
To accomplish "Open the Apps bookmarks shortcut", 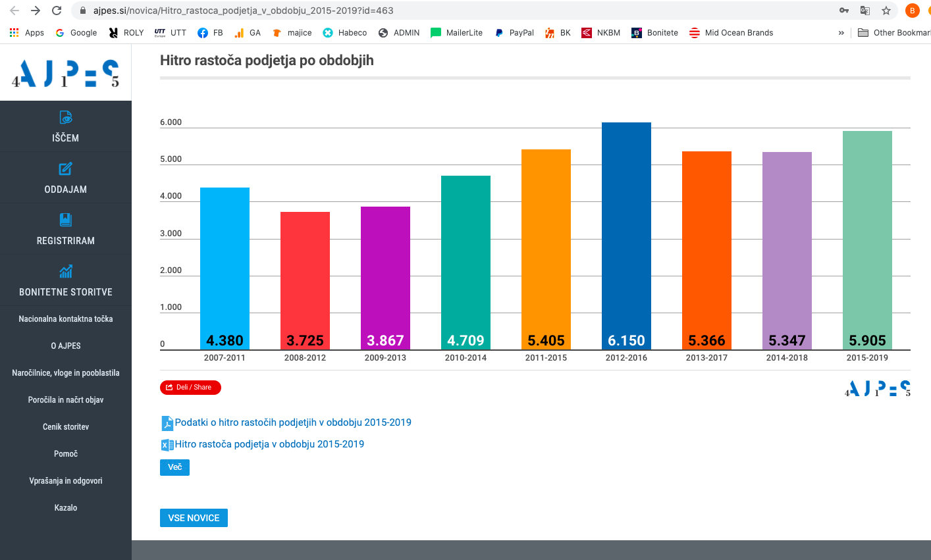I will click(26, 33).
